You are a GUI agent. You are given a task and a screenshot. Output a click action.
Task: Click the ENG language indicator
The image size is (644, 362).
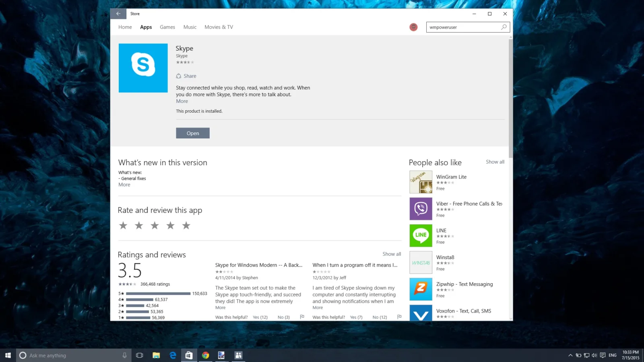tap(613, 355)
